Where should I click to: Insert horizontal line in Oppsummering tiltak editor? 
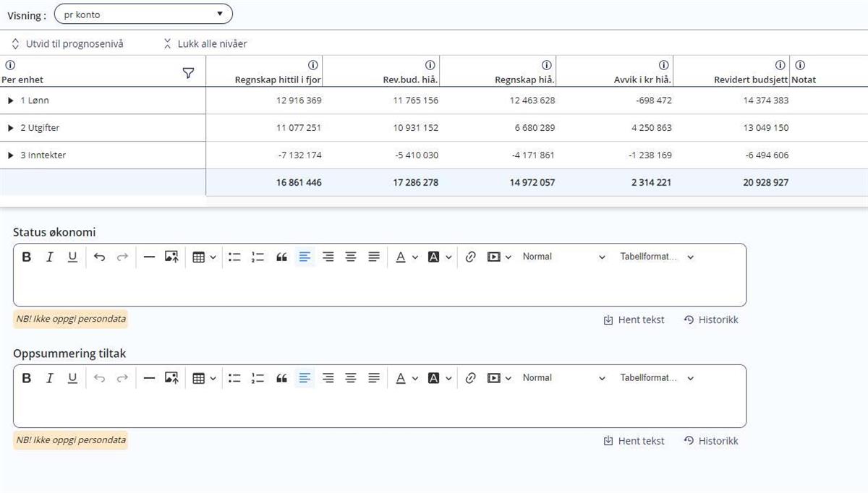pyautogui.click(x=149, y=378)
